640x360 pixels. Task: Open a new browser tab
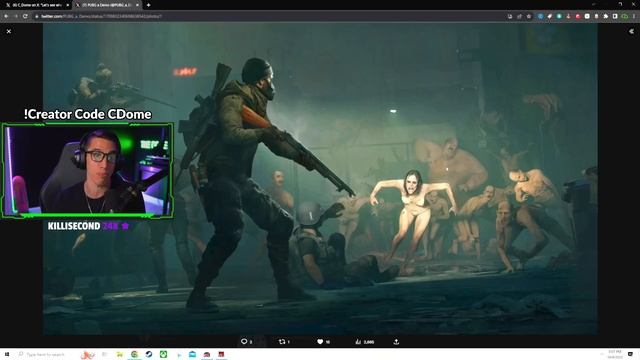click(x=149, y=5)
